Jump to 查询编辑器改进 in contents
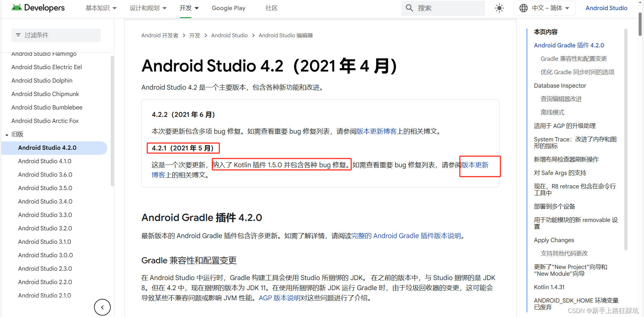The image size is (644, 317). pyautogui.click(x=561, y=99)
